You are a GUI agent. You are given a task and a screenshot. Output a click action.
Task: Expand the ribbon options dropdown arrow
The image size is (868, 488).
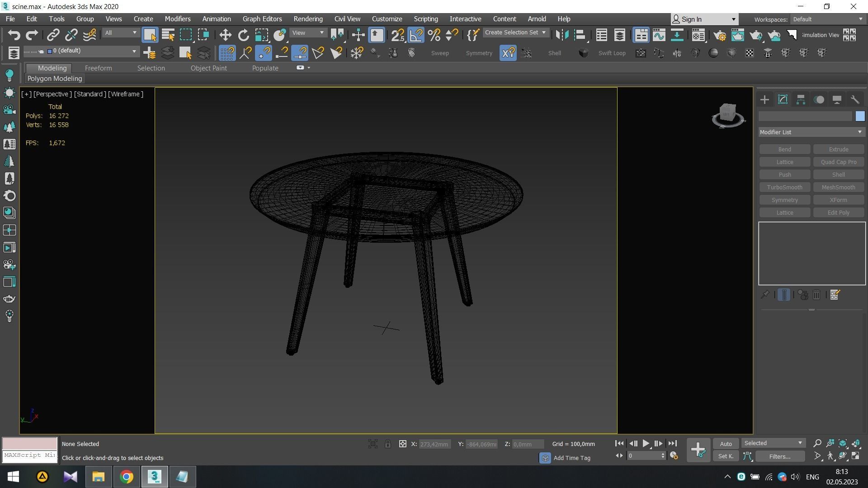[x=309, y=68]
